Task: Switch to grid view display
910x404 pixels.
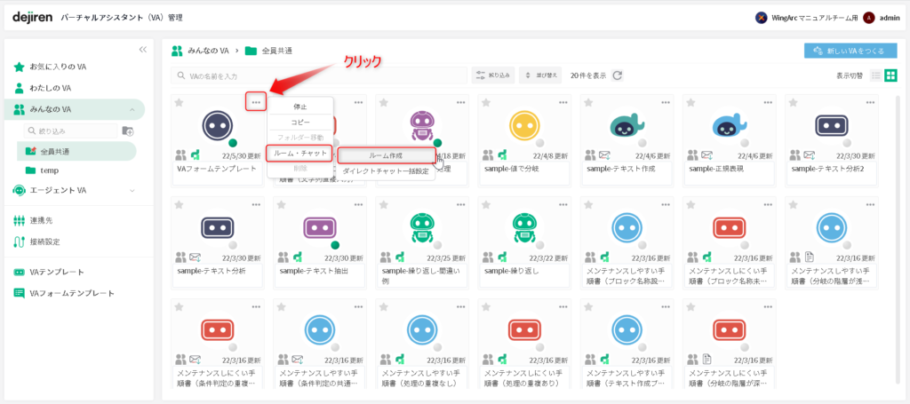Action: click(x=890, y=76)
